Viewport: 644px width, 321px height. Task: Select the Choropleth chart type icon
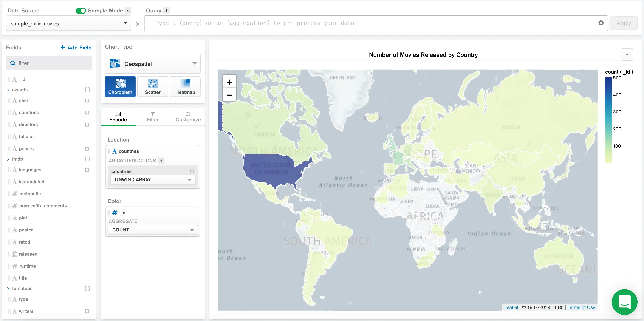[120, 87]
